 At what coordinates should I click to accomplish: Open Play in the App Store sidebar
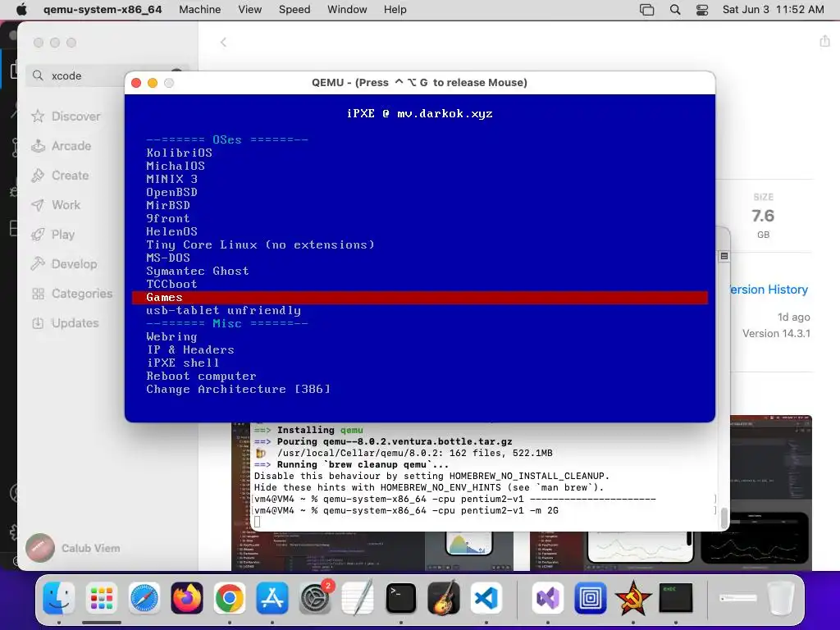[53, 234]
